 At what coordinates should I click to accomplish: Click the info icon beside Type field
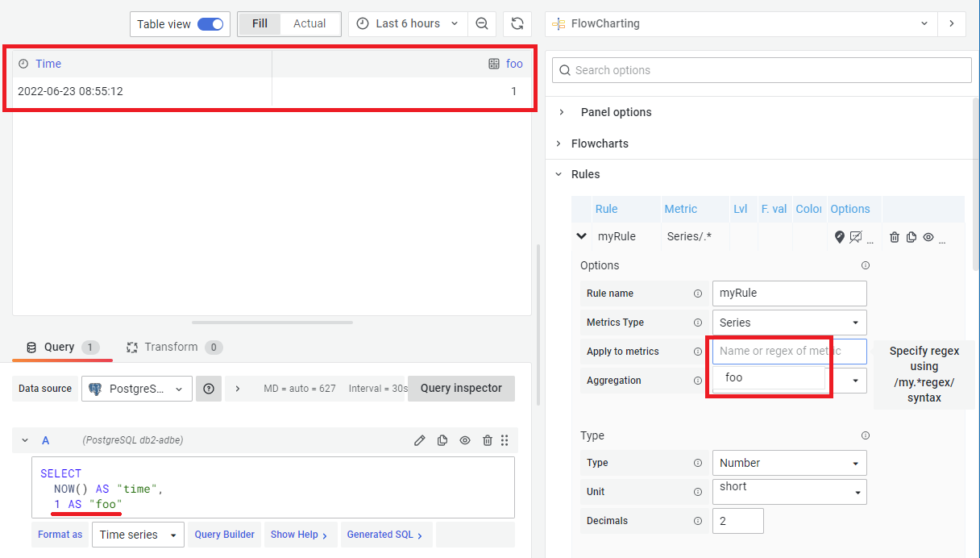coord(698,464)
